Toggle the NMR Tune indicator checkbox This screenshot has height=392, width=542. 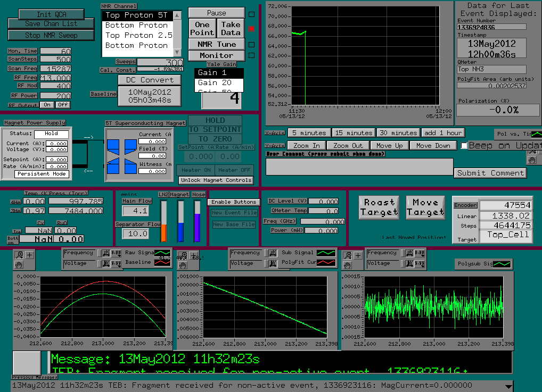click(x=252, y=45)
